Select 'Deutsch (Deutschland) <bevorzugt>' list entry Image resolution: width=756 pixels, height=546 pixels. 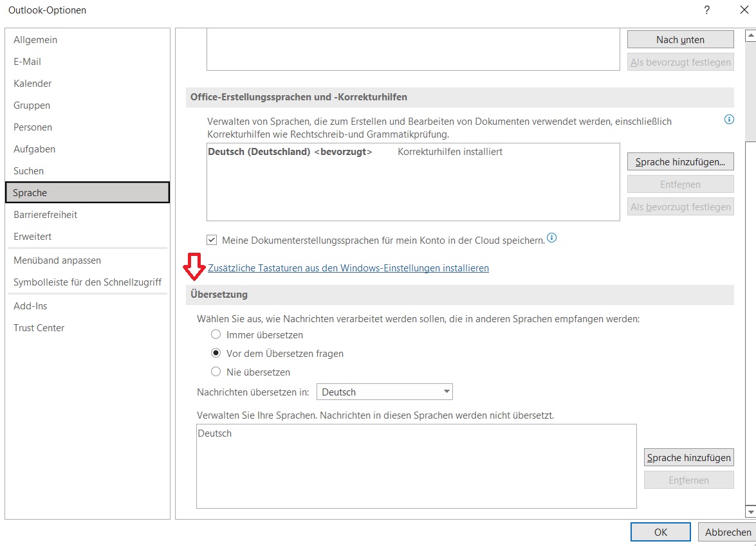412,152
